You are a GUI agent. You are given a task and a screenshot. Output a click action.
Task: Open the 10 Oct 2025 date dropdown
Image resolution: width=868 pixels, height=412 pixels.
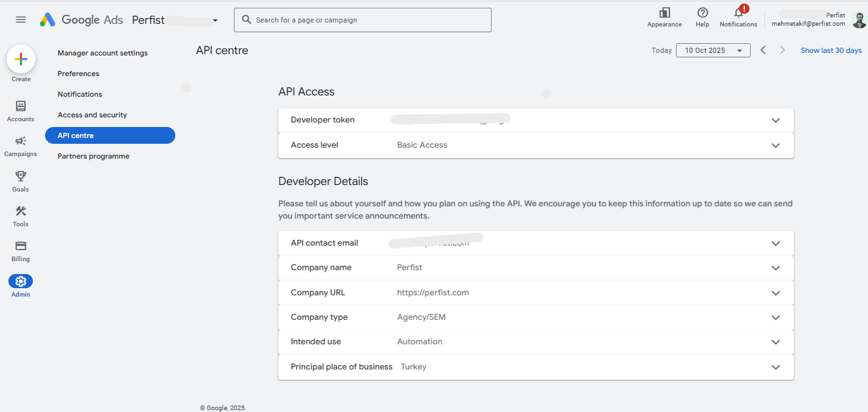click(x=713, y=50)
